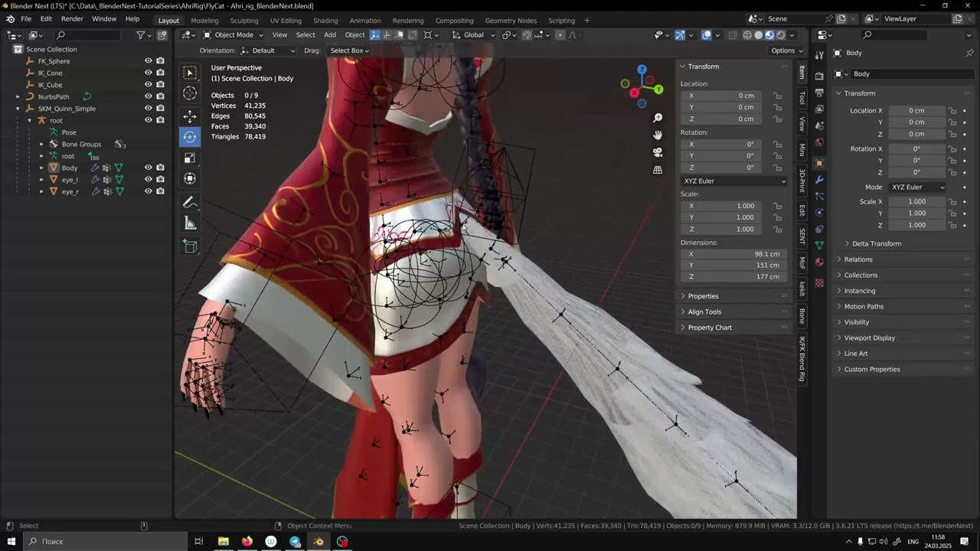Open the Object Data mesh properties tab
Screen dimensions: 980x551
coord(819,246)
